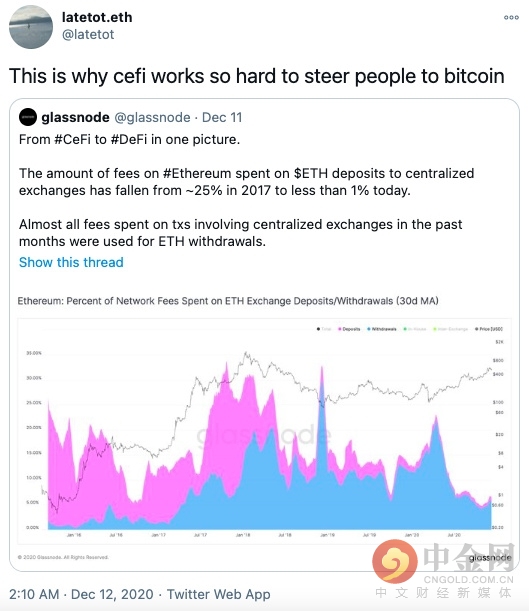
Task: Open latetot.eth profile avatar
Action: pyautogui.click(x=31, y=27)
